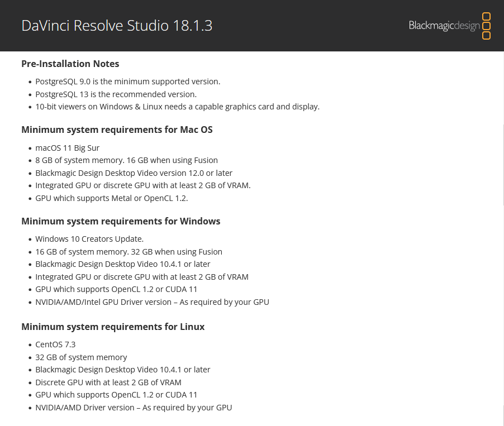Click the Pre-Installation Notes heading

click(x=70, y=64)
